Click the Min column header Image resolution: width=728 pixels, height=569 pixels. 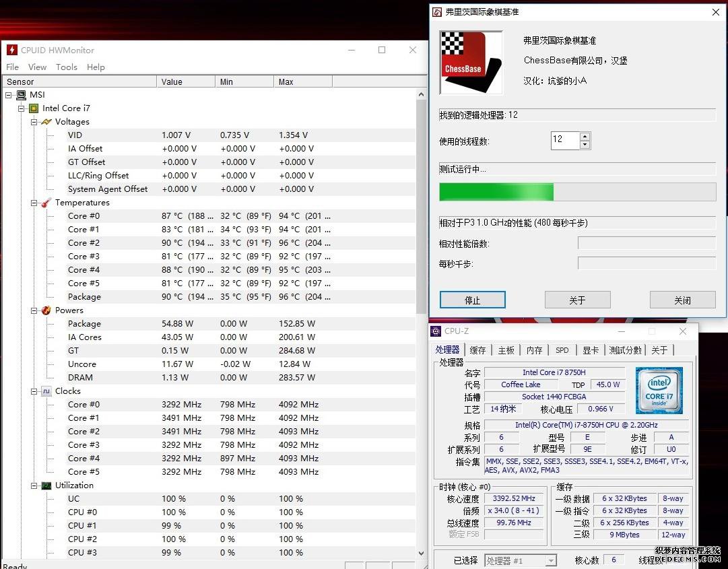click(244, 81)
